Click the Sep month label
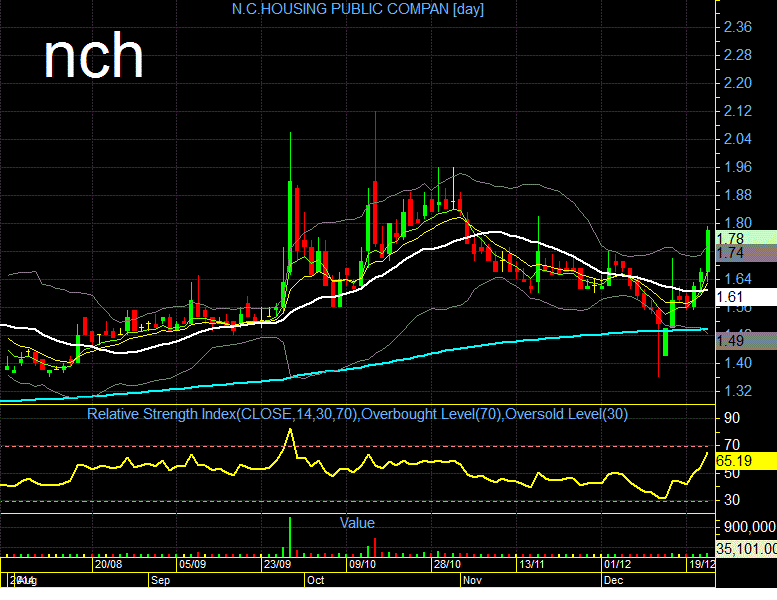777x600 pixels. tap(161, 580)
